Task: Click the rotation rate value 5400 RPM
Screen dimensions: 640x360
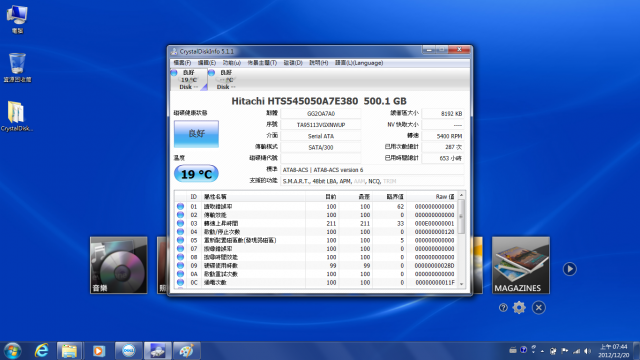Action: coord(443,136)
